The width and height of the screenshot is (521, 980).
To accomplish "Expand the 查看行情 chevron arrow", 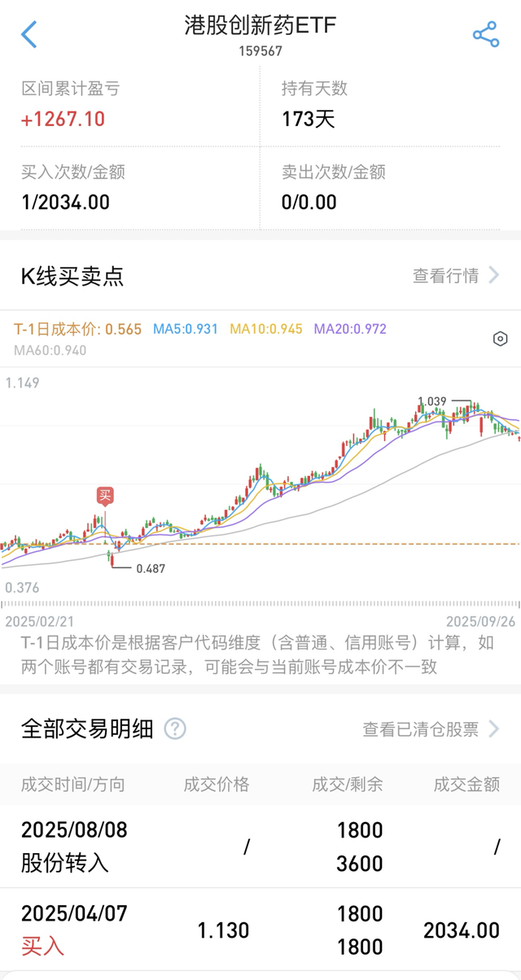I will [493, 276].
